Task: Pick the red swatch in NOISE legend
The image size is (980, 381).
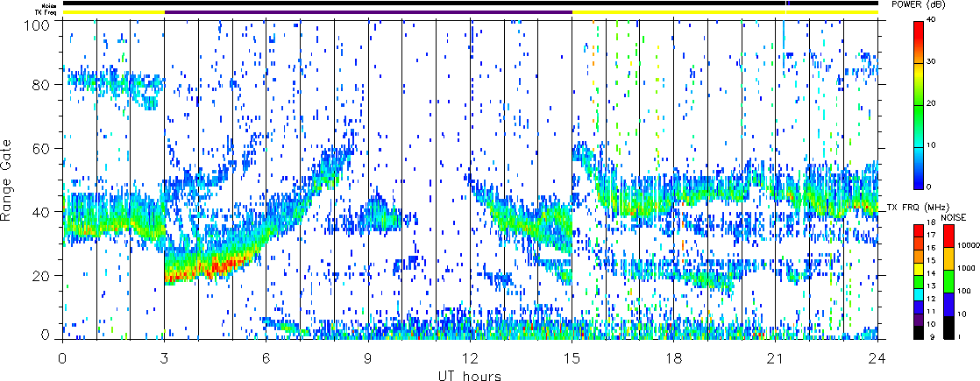Action: point(948,235)
